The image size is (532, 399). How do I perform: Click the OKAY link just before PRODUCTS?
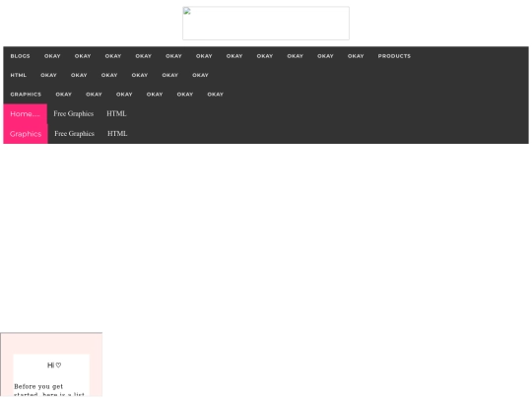click(x=356, y=56)
